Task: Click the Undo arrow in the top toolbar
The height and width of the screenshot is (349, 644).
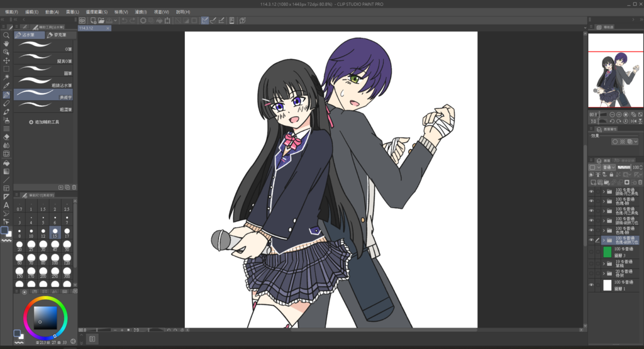Action: [124, 21]
